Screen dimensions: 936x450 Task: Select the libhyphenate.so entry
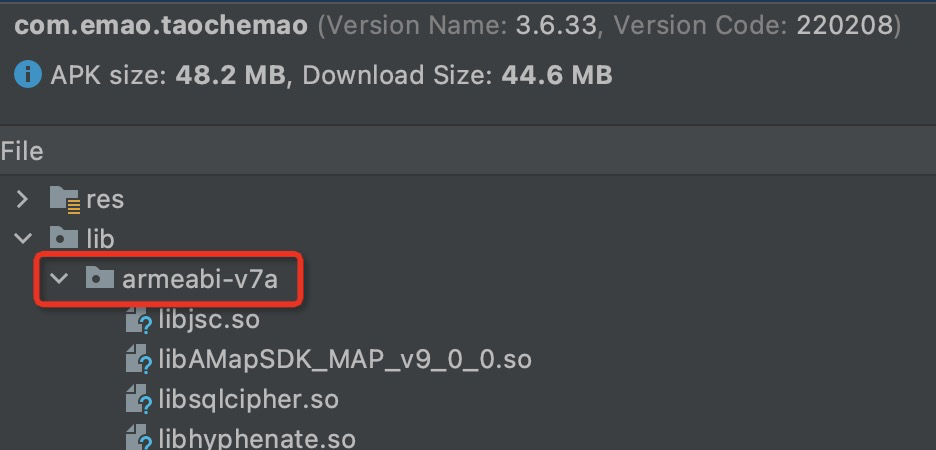pos(256,438)
